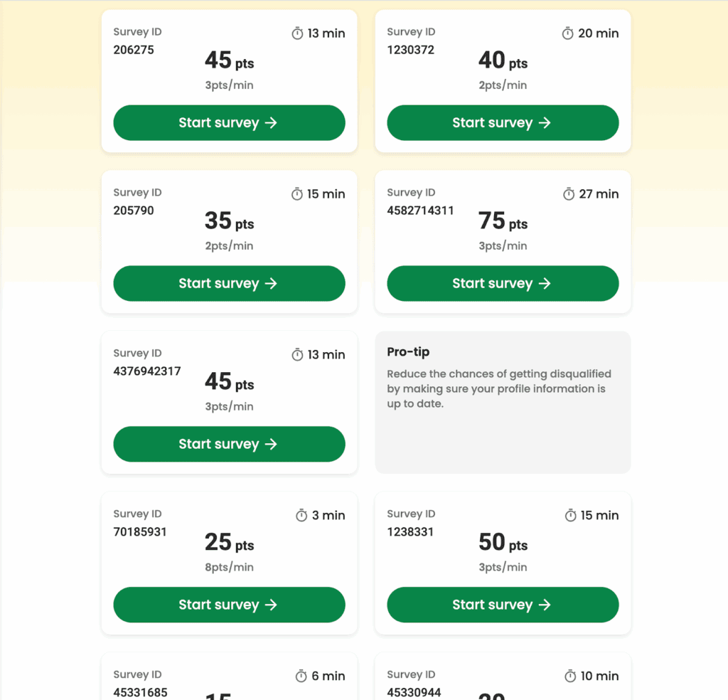The height and width of the screenshot is (700, 728).
Task: Click the stopwatch icon beside 6 min
Action: [301, 677]
